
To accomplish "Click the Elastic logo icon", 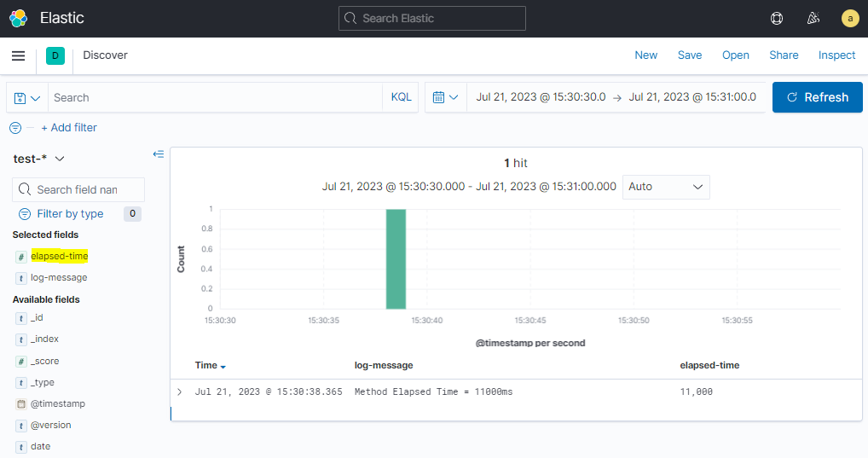I will pos(18,18).
